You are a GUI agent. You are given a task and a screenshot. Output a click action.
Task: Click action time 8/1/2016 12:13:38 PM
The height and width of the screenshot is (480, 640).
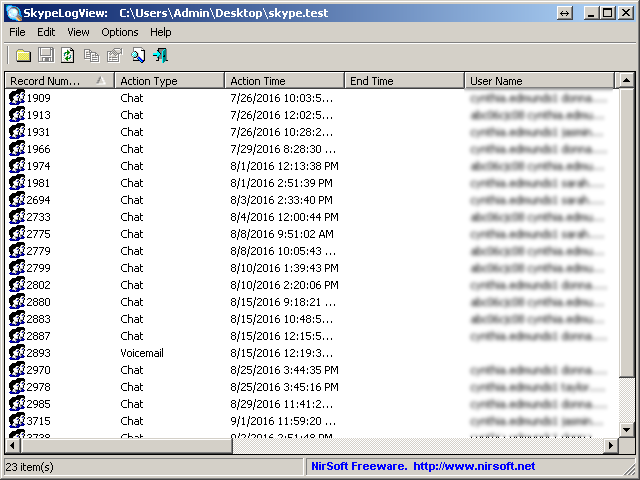pos(284,166)
